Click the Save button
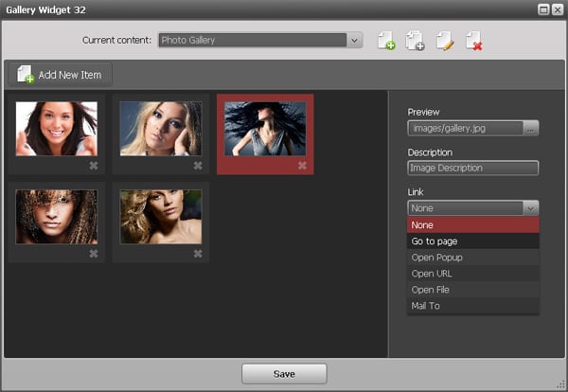This screenshot has height=392, width=568. (284, 374)
